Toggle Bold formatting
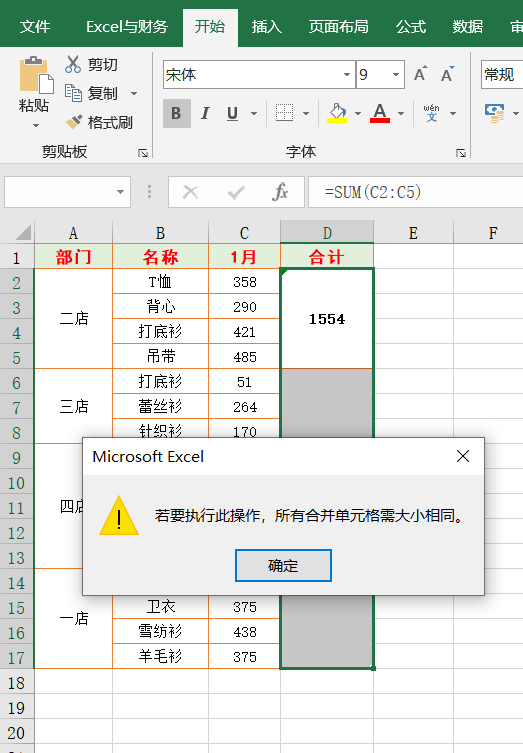 176,113
